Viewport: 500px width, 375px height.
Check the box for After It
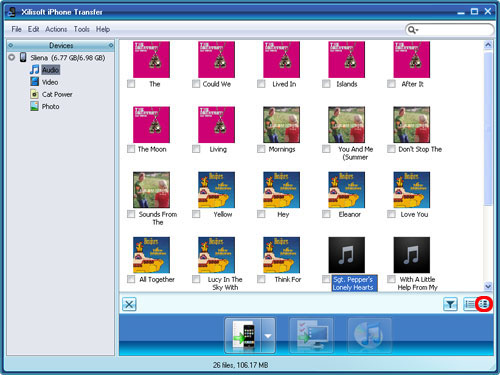[x=391, y=84]
